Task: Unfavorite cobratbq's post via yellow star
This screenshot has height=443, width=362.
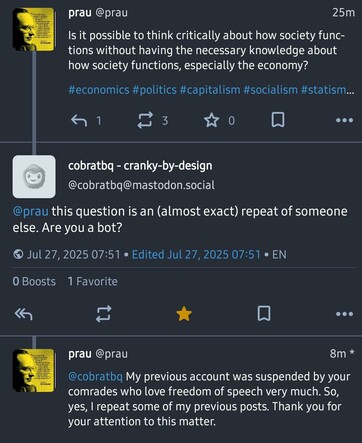Action: click(184, 314)
